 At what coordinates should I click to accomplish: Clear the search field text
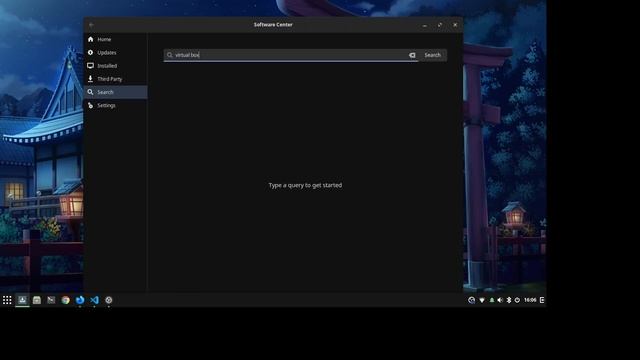[412, 55]
